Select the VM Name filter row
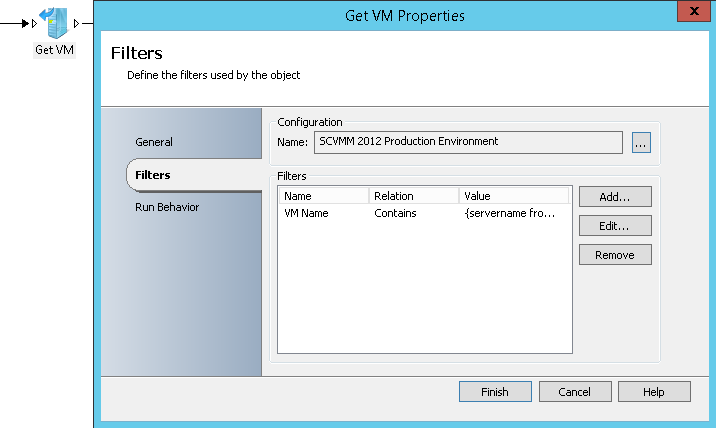Viewport: 716px width, 428px height. (x=425, y=213)
